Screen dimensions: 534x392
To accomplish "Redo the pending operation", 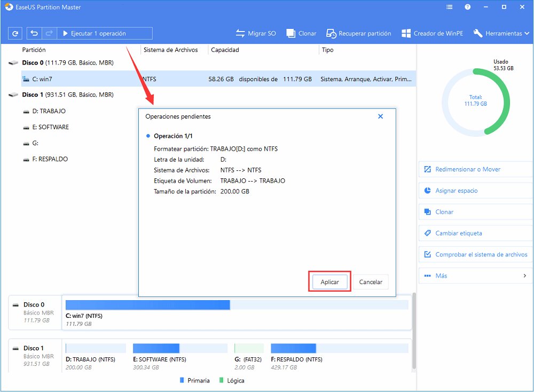I will pos(49,33).
